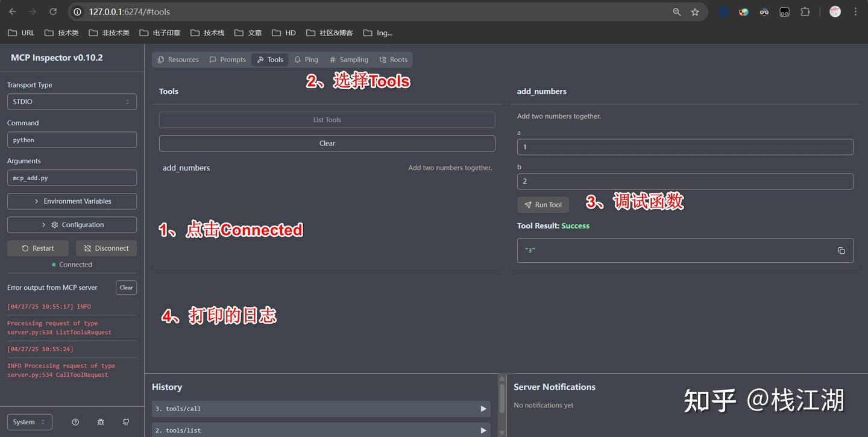Image resolution: width=868 pixels, height=437 pixels.
Task: Copy the tool result value
Action: tap(841, 251)
